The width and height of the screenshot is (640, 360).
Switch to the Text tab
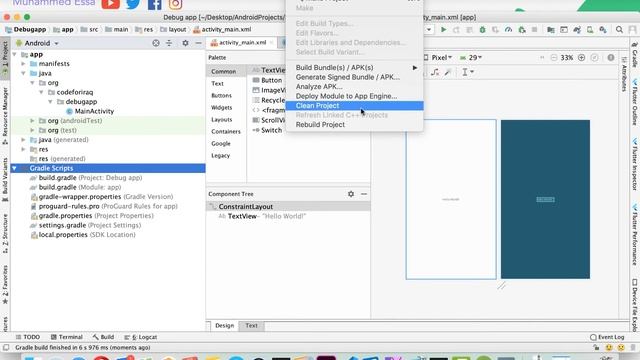(251, 325)
